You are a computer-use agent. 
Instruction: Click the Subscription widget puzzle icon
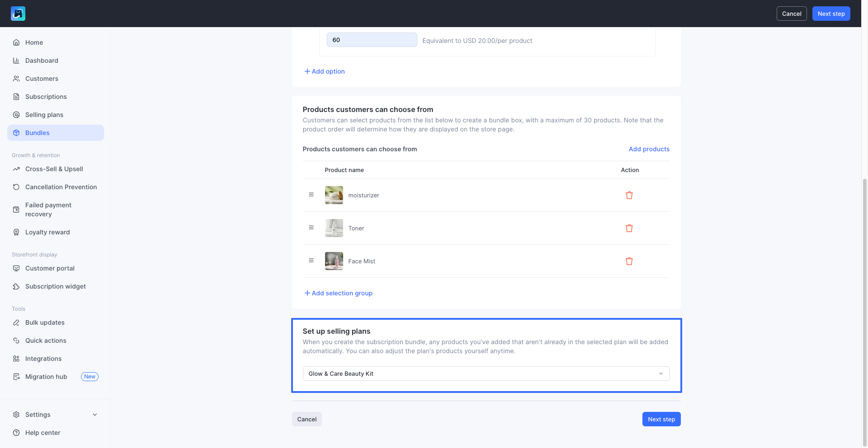16,286
